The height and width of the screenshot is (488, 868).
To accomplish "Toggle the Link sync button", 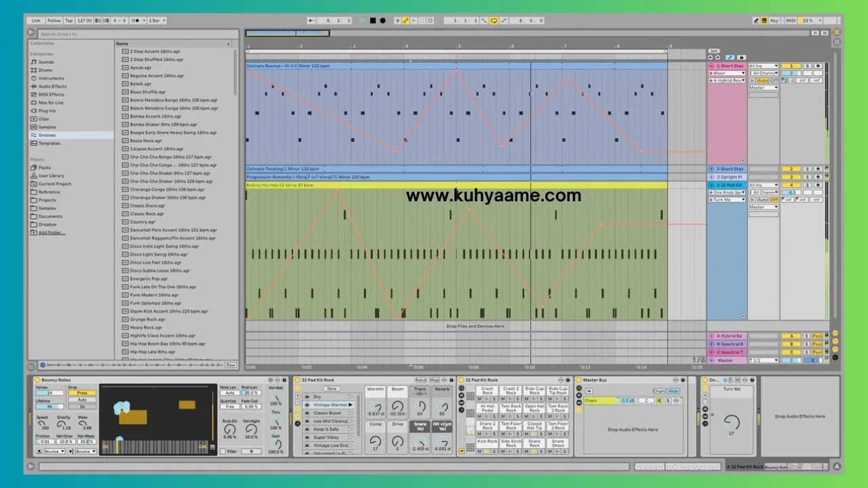I will click(x=37, y=20).
